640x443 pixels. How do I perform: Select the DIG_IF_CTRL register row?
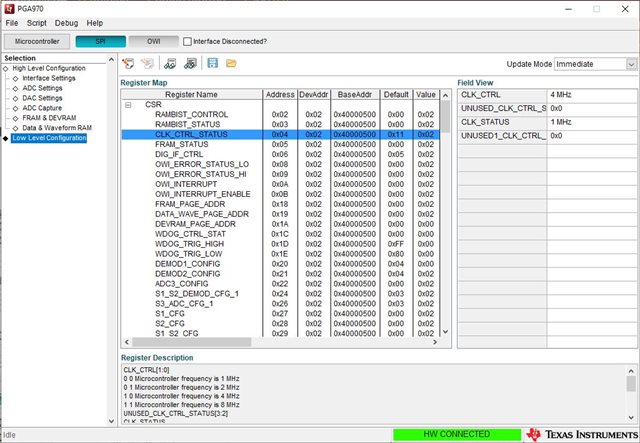pyautogui.click(x=280, y=154)
